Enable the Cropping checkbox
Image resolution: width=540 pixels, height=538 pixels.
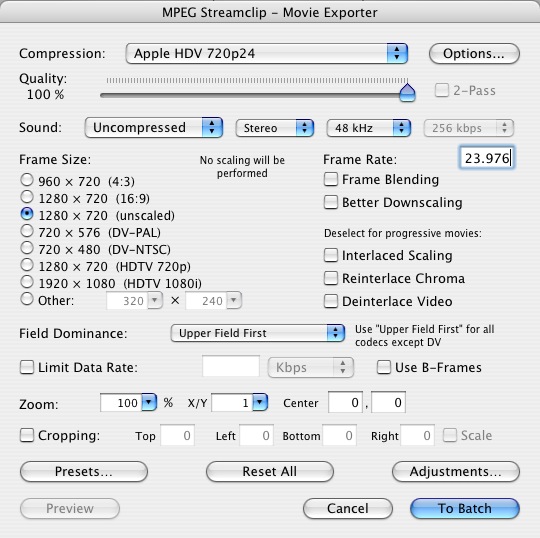pos(27,435)
